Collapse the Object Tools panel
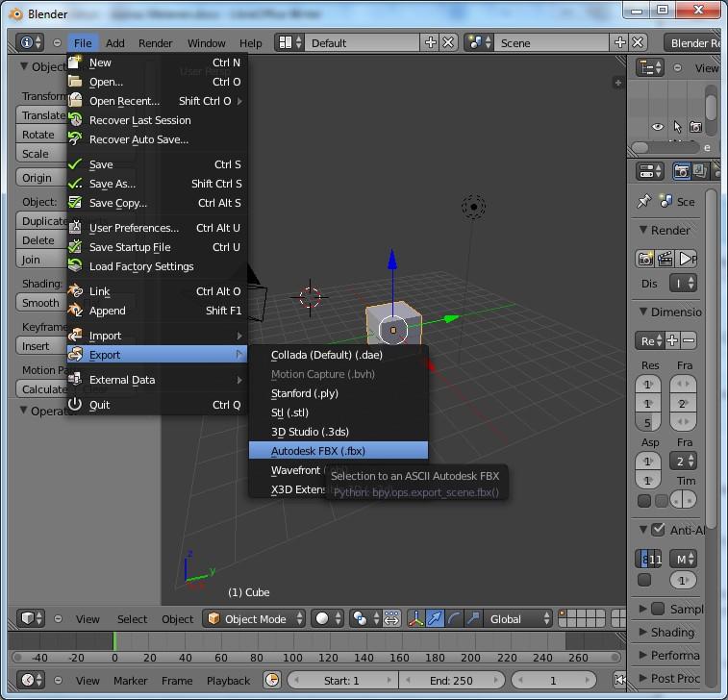 [x=24, y=66]
